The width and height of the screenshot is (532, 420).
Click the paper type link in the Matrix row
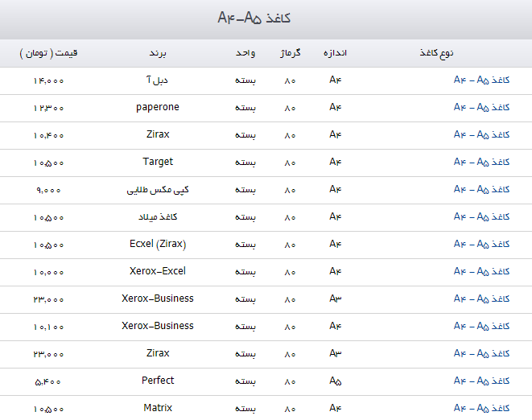[481, 409]
